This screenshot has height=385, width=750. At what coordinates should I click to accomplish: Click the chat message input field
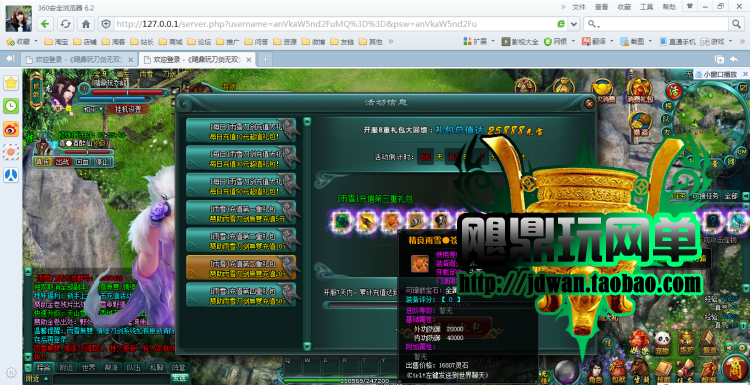tap(111, 378)
